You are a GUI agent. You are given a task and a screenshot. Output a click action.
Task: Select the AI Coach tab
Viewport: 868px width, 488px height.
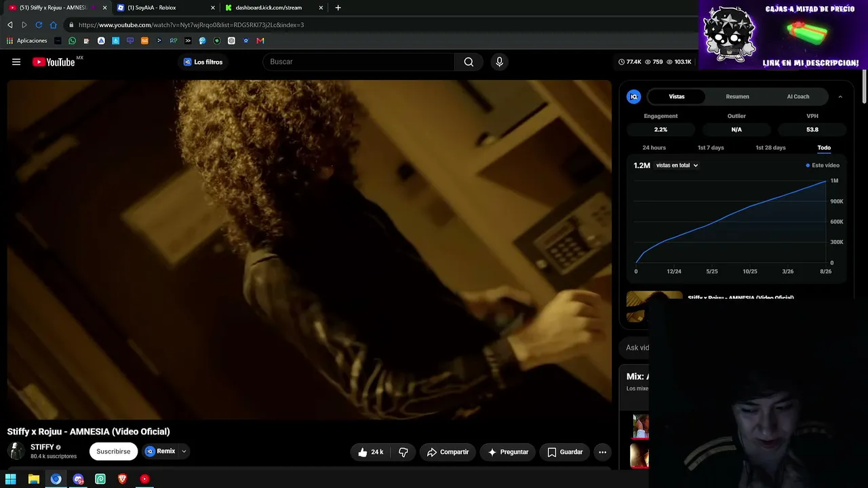[x=798, y=97]
